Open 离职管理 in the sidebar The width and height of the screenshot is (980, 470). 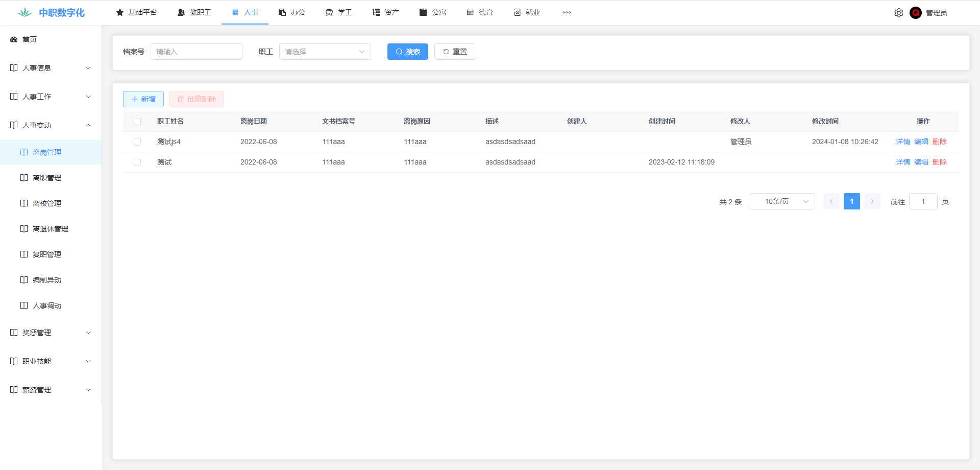pos(47,178)
